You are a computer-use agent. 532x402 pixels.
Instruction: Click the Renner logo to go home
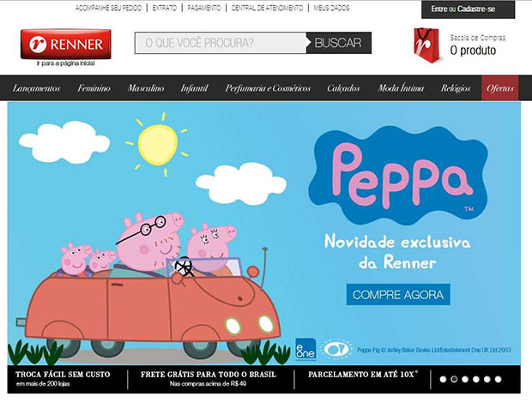pos(66,44)
